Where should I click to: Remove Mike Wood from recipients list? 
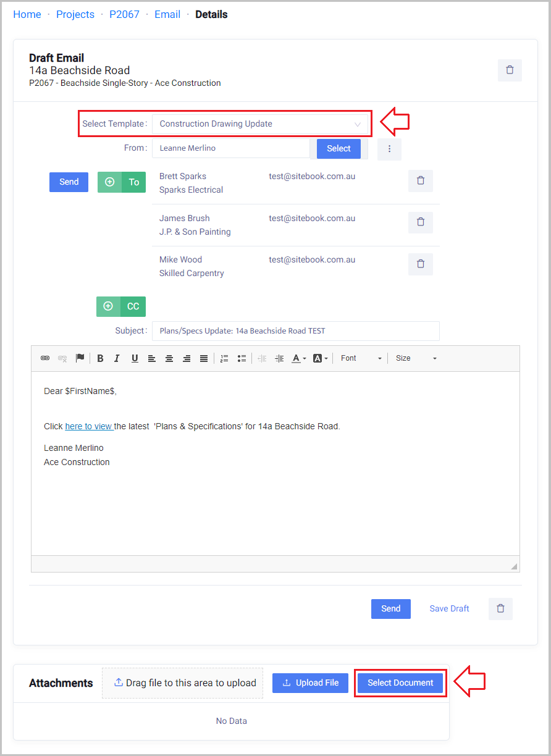click(421, 264)
